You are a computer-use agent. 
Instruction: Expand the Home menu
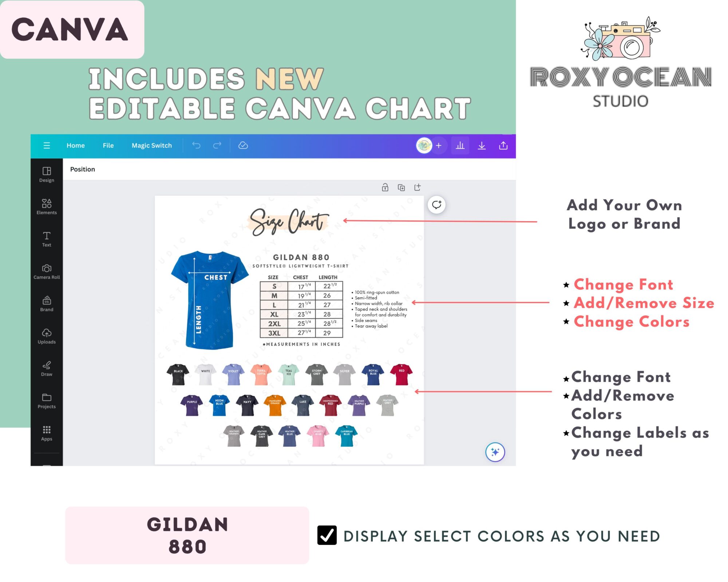pyautogui.click(x=75, y=145)
